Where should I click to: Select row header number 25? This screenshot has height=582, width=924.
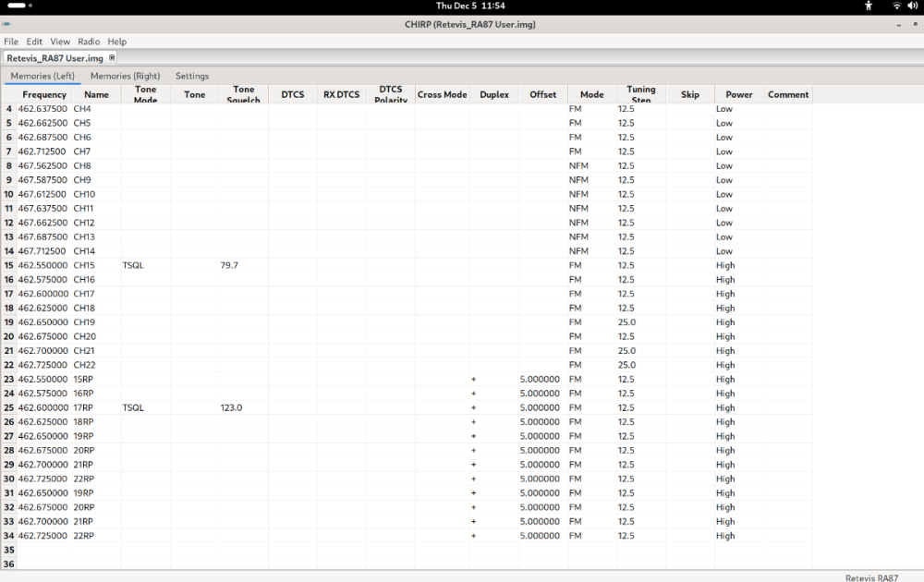click(9, 407)
